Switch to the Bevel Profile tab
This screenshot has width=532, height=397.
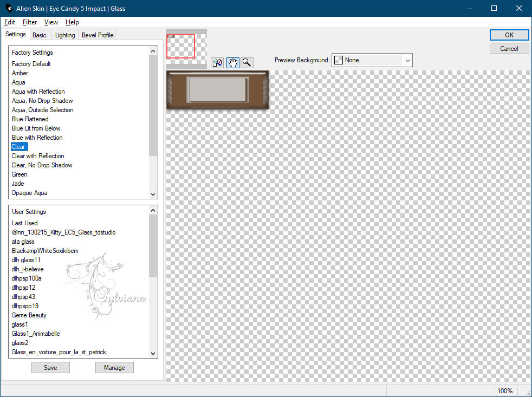click(98, 35)
